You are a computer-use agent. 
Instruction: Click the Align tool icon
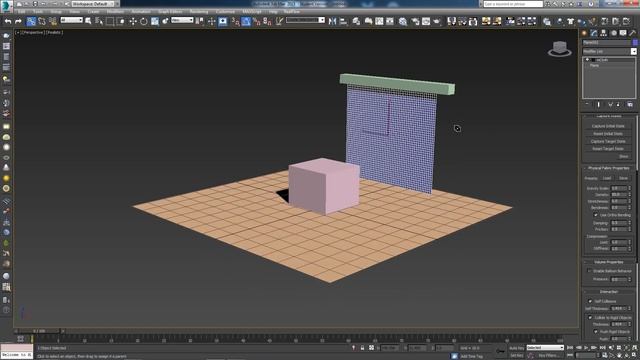(x=343, y=21)
